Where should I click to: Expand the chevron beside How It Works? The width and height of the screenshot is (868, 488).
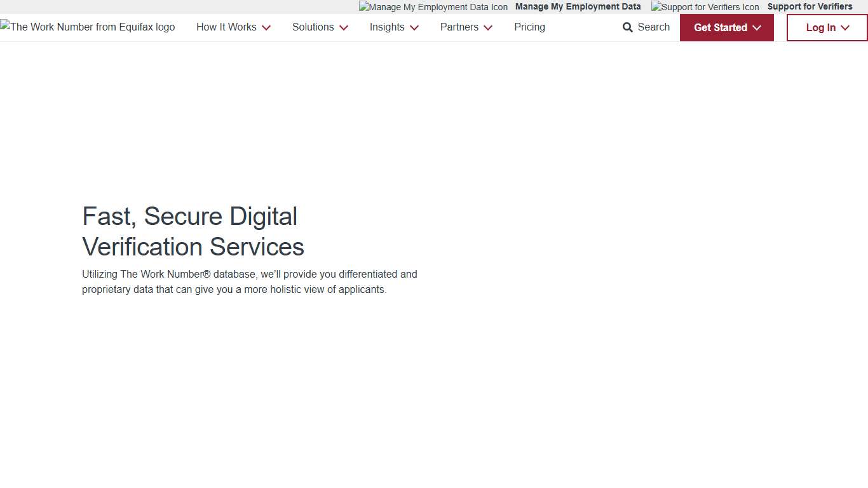click(x=266, y=28)
